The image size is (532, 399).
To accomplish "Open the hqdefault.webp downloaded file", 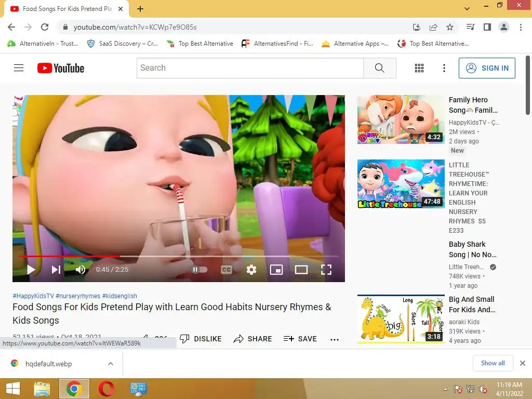I will coord(48,364).
